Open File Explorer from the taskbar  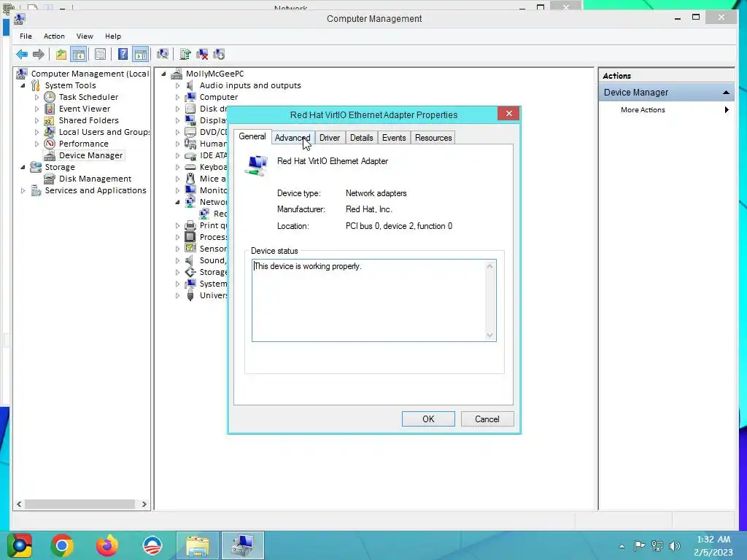click(x=198, y=545)
